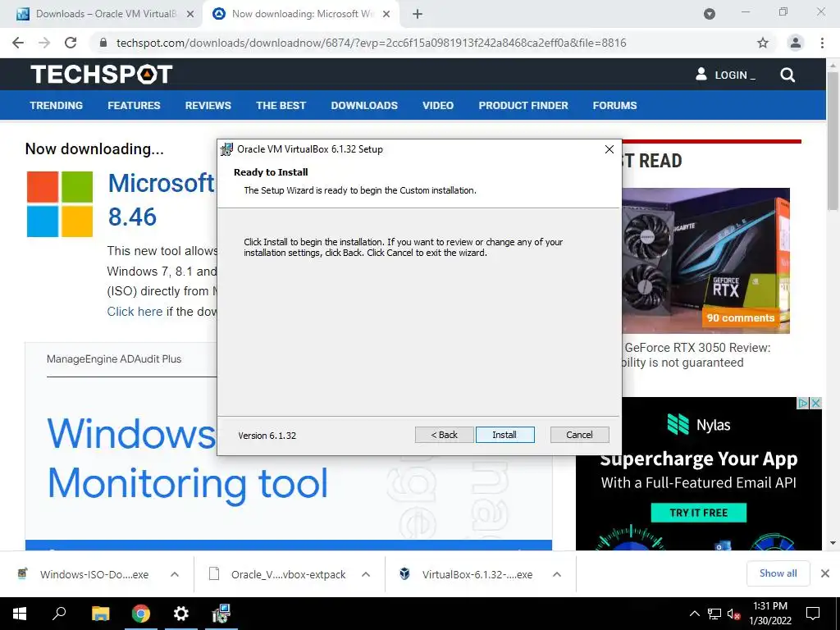Click the 'Click here' download link
The width and height of the screenshot is (840, 630).
point(135,312)
